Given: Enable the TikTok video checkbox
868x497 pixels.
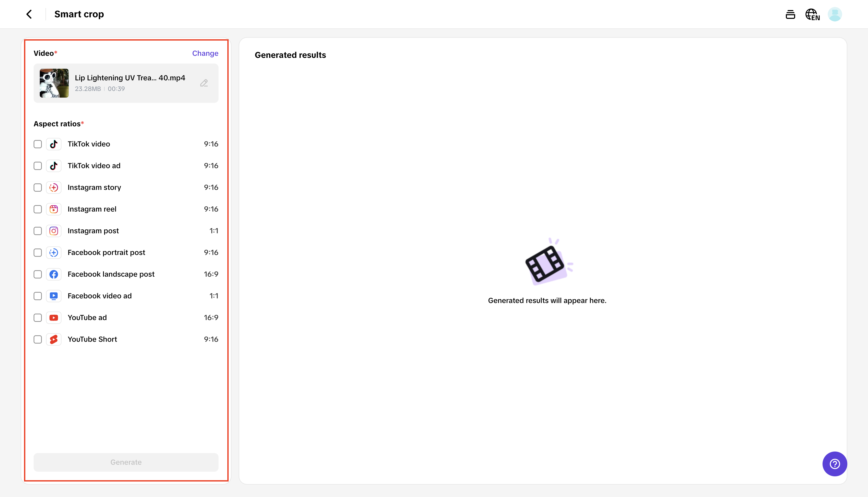Looking at the screenshot, I should pos(37,144).
